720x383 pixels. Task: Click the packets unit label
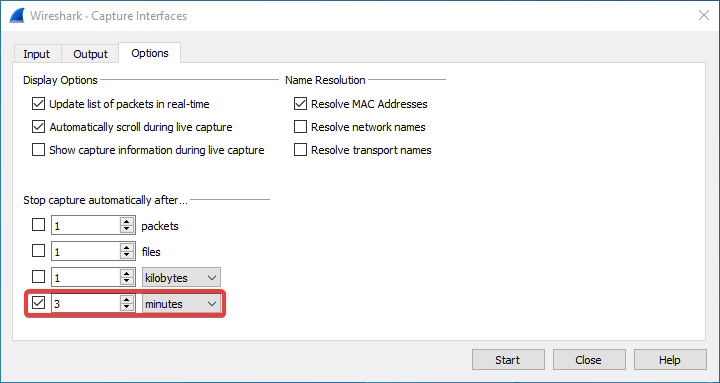pos(160,226)
